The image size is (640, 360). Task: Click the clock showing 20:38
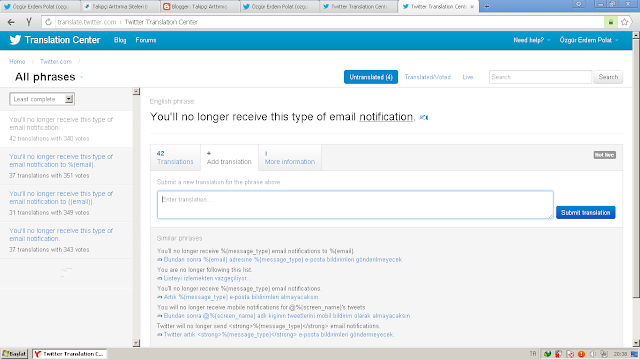620,354
